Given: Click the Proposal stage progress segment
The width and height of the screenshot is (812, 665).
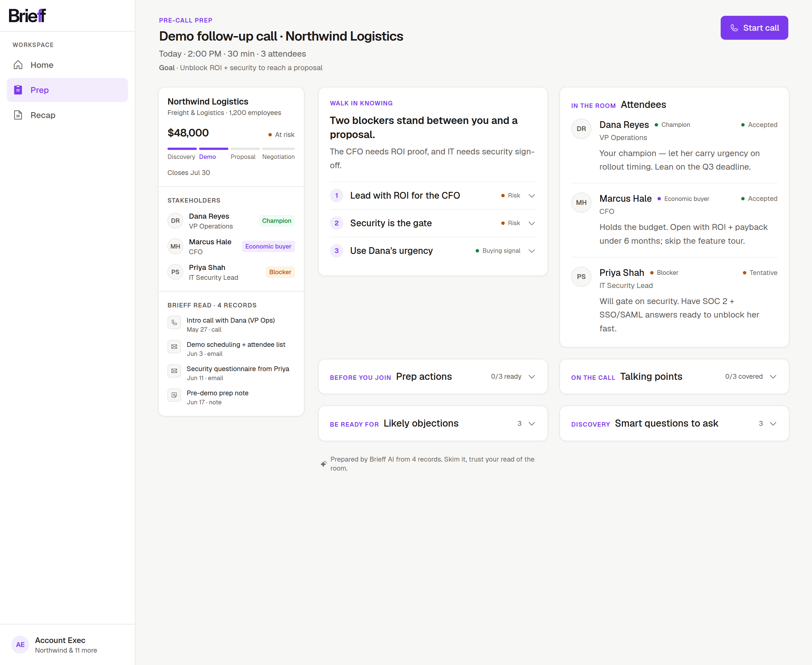Looking at the screenshot, I should click(x=245, y=148).
